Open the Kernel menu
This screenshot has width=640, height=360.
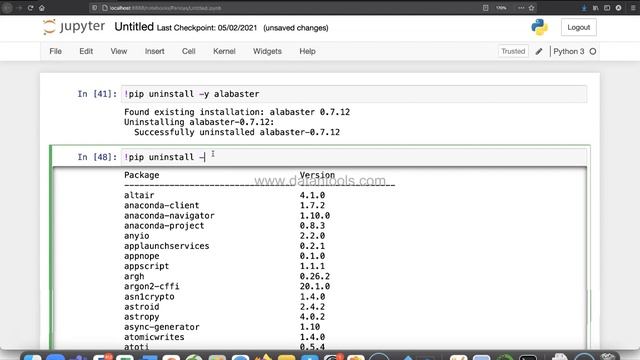224,51
